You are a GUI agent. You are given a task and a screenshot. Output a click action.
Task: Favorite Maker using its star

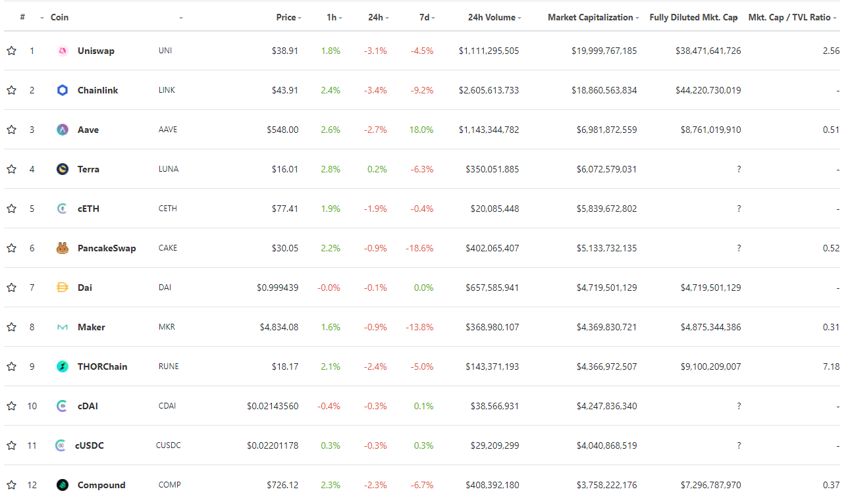[11, 327]
